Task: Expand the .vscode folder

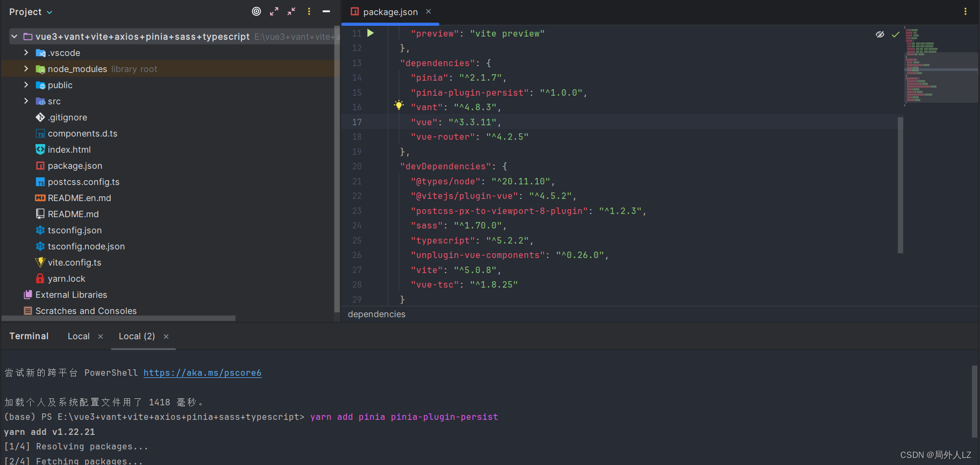Action: 26,53
